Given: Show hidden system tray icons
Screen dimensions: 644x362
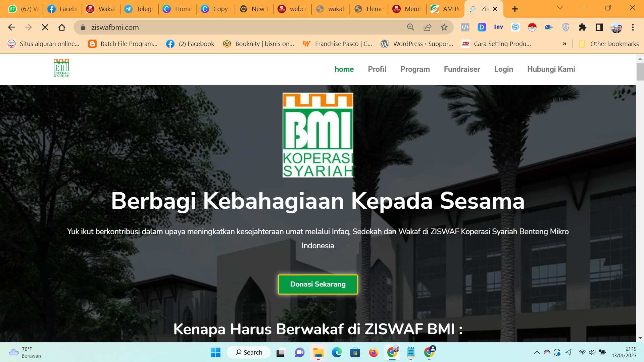Looking at the screenshot, I should (x=537, y=352).
